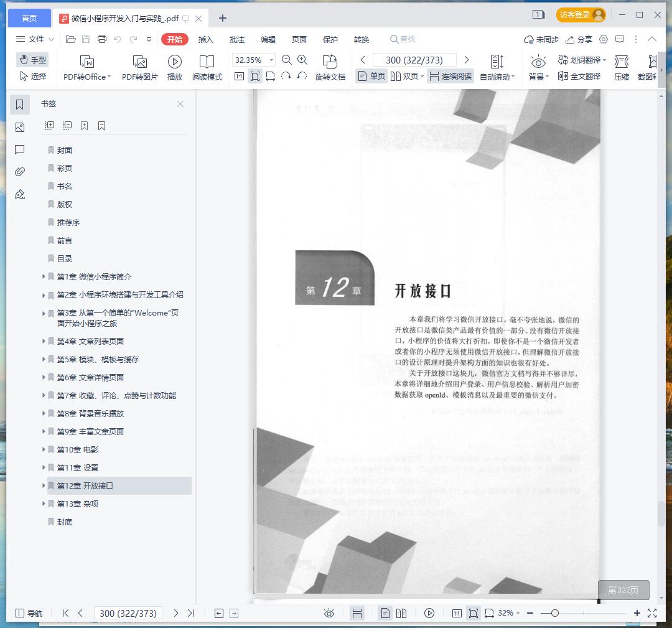Open signature panel in left sidebar
Screen dimensions: 672x628
coord(20,195)
